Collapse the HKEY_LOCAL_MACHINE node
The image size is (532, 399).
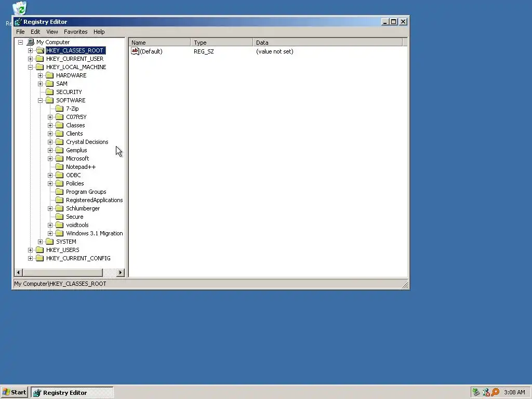[30, 67]
